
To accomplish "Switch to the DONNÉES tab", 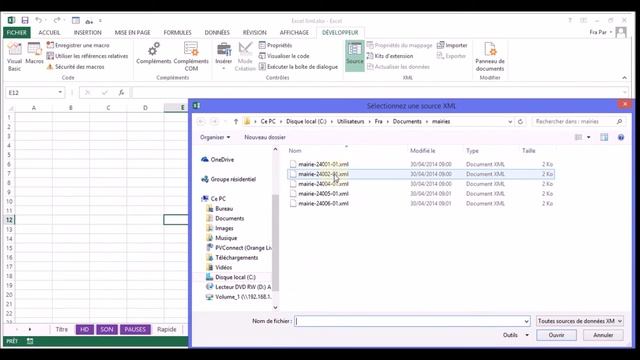I will 217,32.
